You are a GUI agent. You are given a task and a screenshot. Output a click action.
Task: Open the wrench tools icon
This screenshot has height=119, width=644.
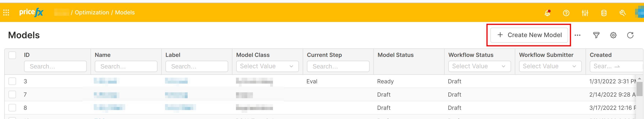click(x=623, y=13)
